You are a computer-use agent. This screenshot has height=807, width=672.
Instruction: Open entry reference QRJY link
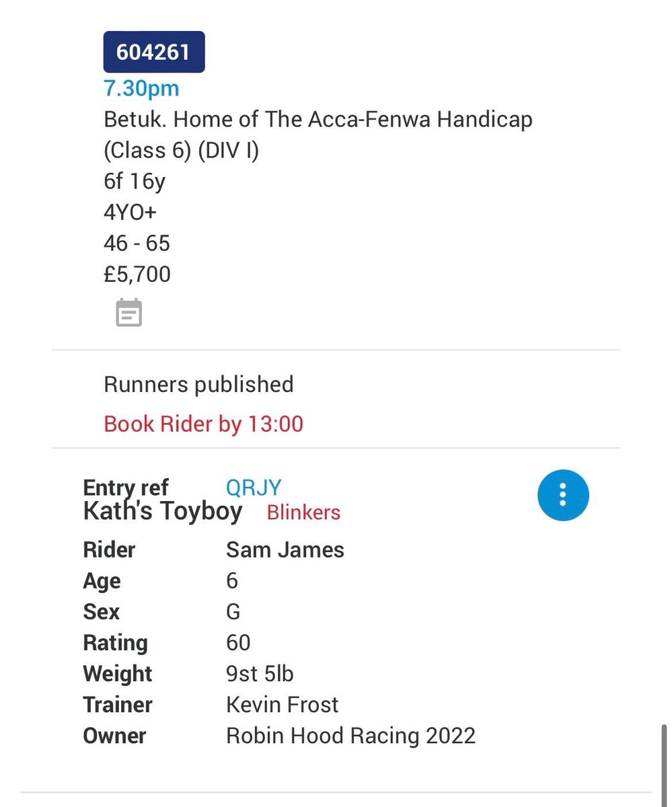point(254,488)
